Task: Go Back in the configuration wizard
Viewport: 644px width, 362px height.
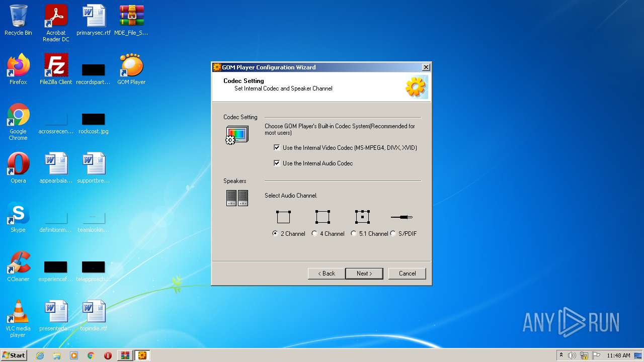Action: 327,274
